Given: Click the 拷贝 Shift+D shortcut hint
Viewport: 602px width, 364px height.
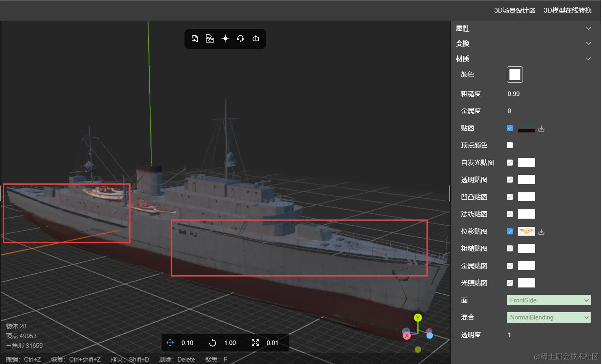Looking at the screenshot, I should [x=130, y=360].
